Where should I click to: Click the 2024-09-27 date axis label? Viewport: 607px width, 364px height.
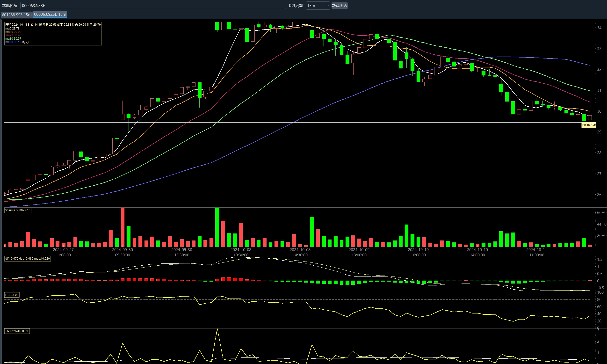(63, 250)
